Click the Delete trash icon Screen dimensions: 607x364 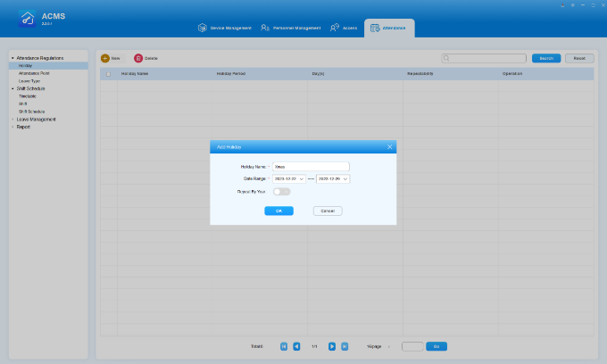click(138, 58)
